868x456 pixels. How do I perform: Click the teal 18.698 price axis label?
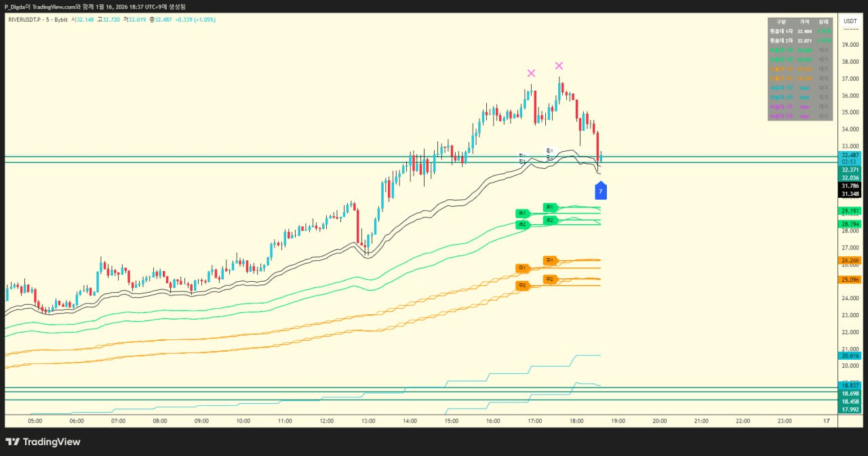(x=850, y=394)
